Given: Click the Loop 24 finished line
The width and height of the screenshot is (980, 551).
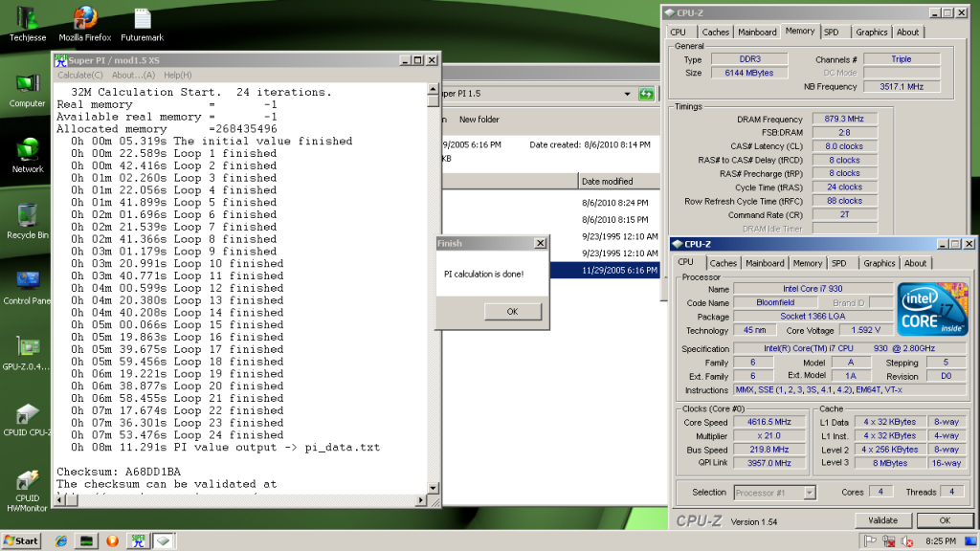Looking at the screenshot, I should [177, 435].
